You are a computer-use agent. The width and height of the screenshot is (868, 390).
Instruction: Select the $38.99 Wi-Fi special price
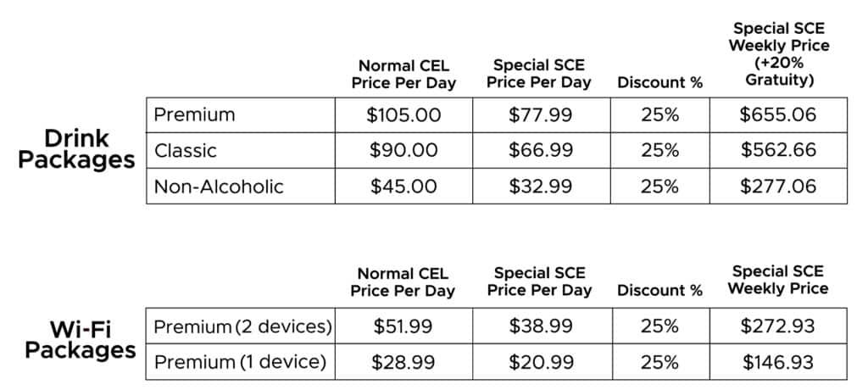[541, 326]
